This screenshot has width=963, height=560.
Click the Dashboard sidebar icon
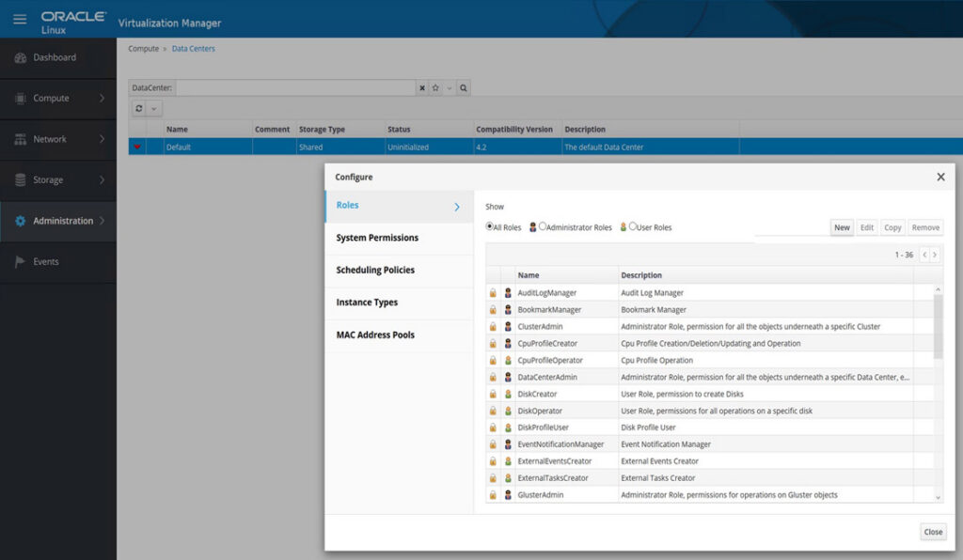(x=21, y=57)
